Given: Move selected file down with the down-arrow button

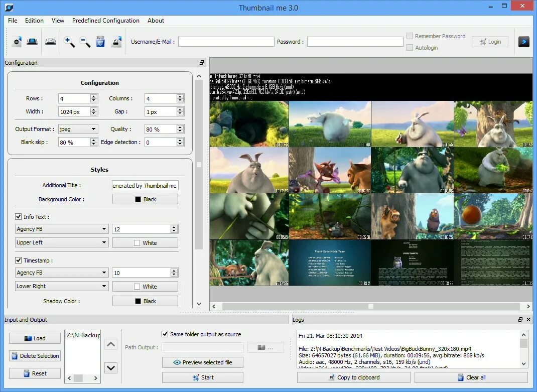Looking at the screenshot, I should click(x=110, y=368).
